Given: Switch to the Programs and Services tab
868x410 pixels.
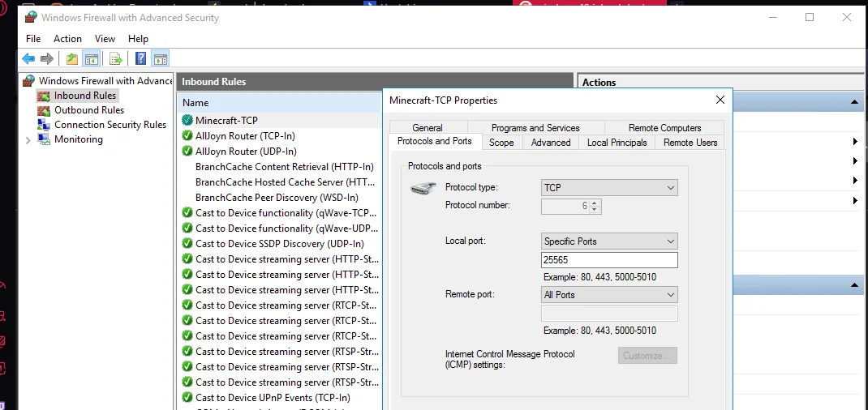Looking at the screenshot, I should click(x=535, y=128).
